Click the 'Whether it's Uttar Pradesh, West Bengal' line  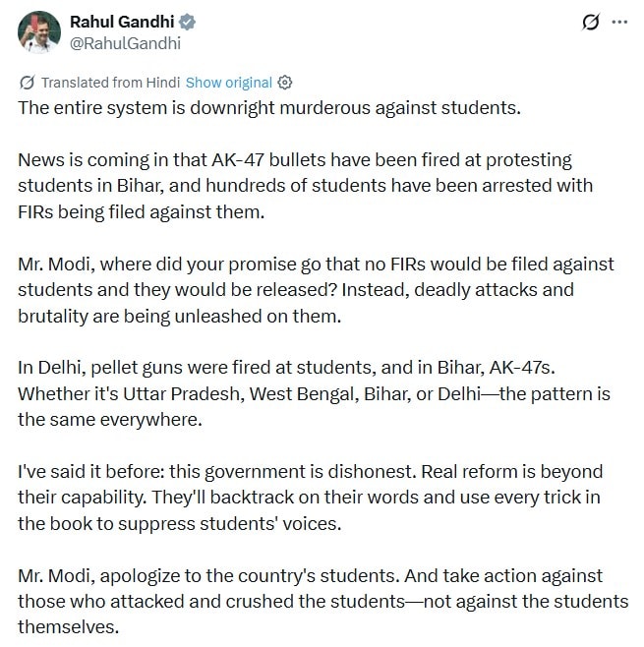314,394
